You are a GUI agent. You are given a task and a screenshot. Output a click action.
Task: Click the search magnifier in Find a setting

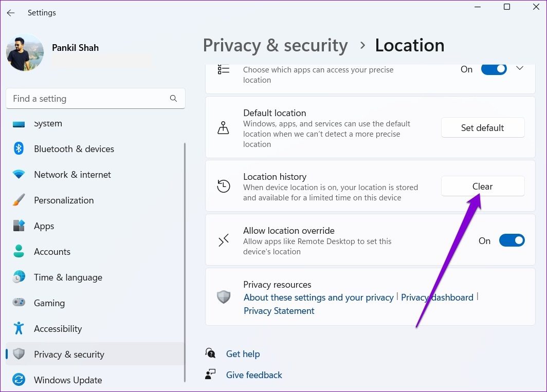click(173, 99)
